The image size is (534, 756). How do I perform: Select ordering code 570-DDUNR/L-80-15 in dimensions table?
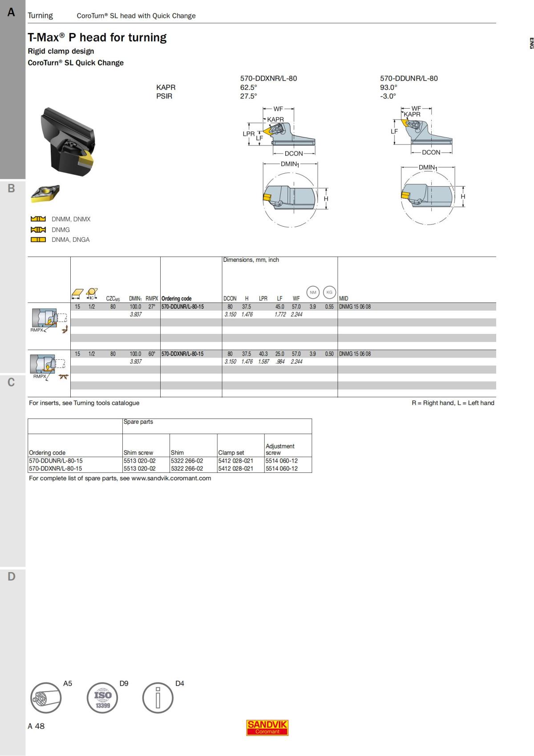coord(182,307)
